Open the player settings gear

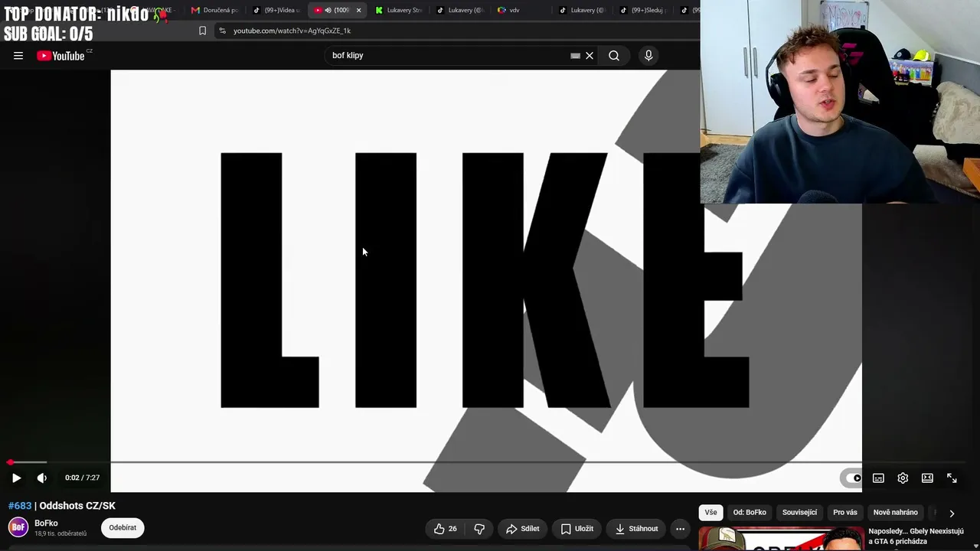(x=903, y=478)
